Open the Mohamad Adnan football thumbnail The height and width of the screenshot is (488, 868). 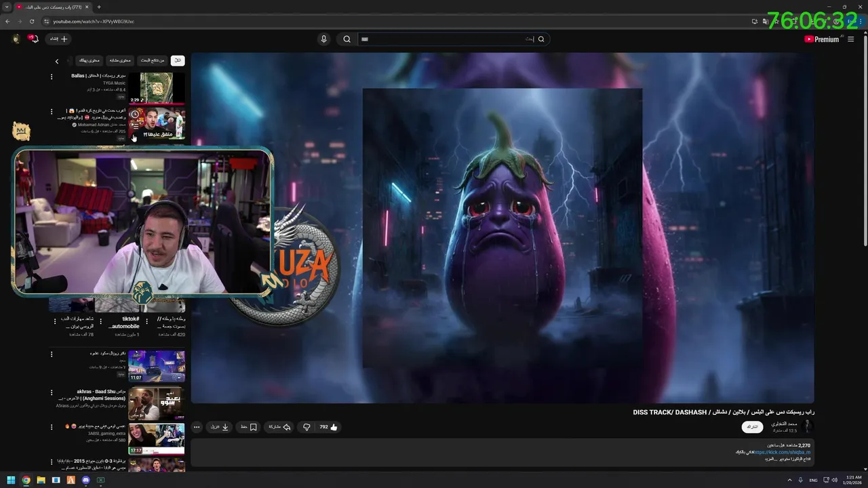(157, 123)
